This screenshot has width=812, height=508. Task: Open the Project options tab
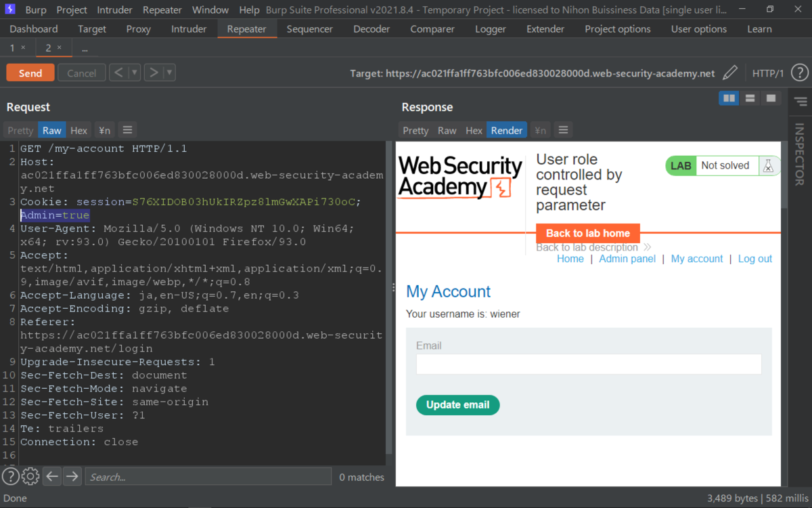coord(618,29)
